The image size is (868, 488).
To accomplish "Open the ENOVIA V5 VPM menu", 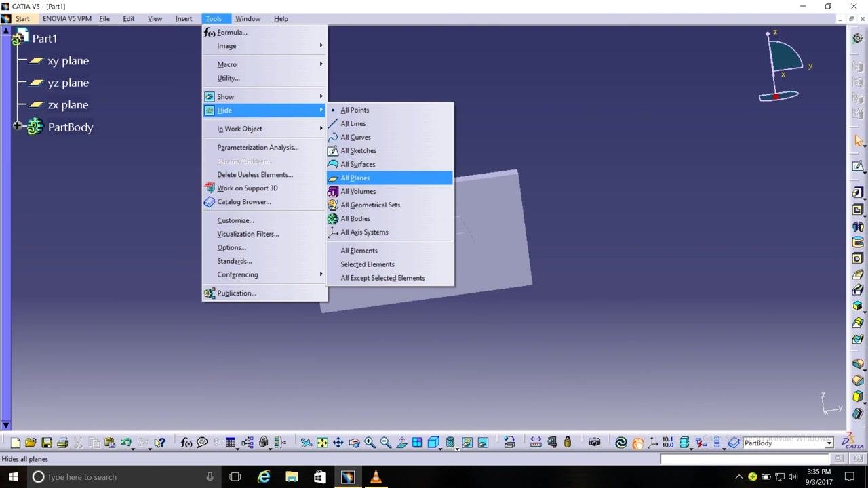I will pos(66,18).
